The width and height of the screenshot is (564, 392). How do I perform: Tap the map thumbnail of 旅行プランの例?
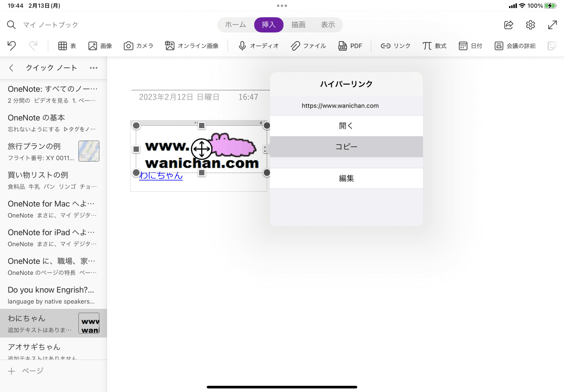89,151
